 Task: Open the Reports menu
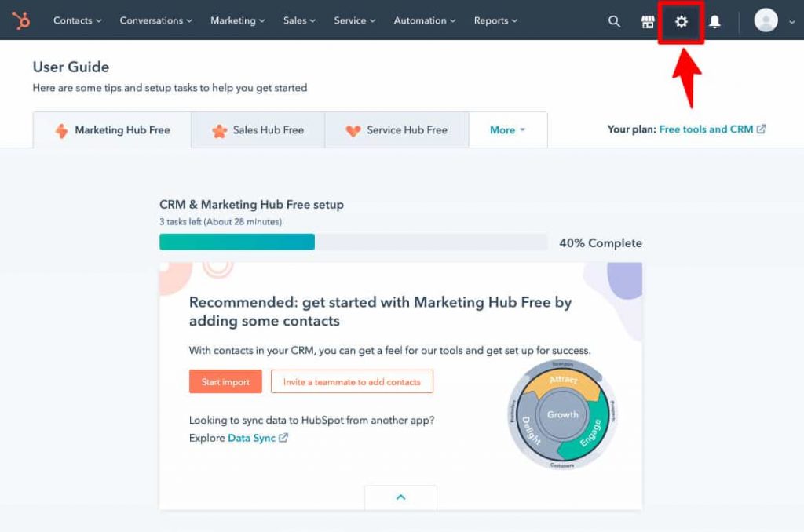495,20
